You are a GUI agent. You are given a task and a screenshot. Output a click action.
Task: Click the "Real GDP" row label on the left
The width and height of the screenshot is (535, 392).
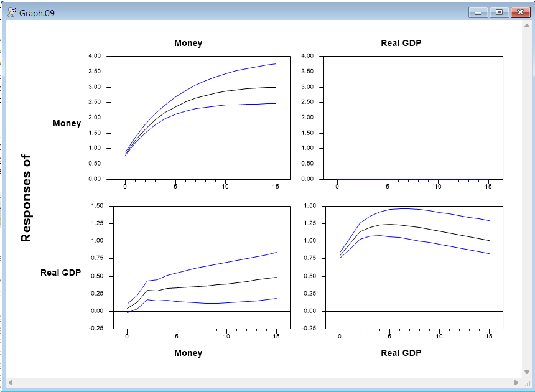point(60,273)
